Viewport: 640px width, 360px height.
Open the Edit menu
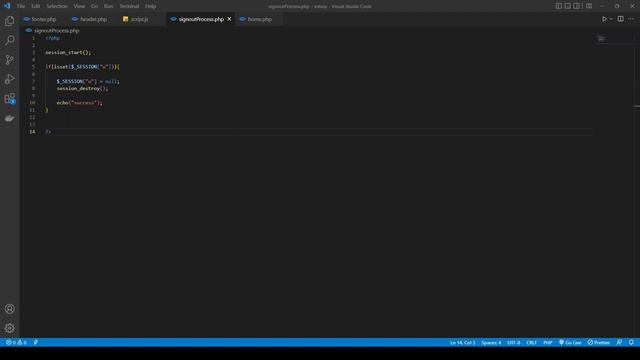tap(36, 6)
